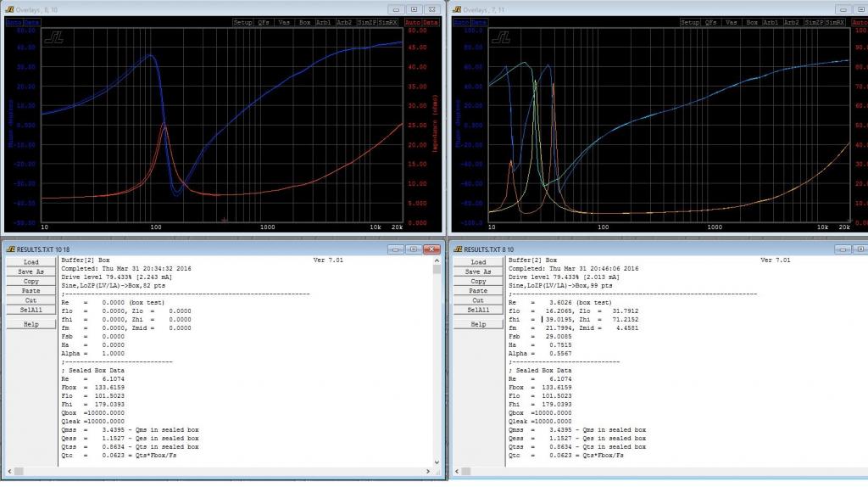Click 'Alpha = 0.5567' in RESULTS.TXT 8 10
This screenshot has width=868, height=487.
540,354
